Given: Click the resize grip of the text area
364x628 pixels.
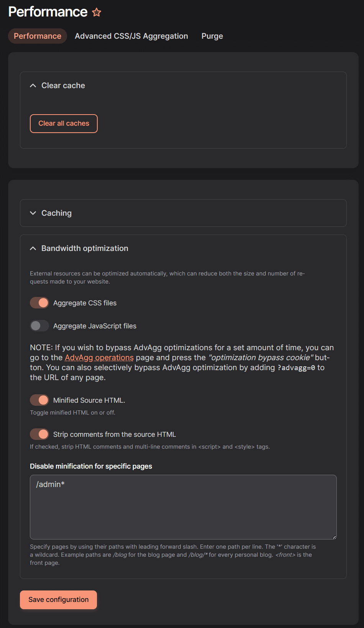Looking at the screenshot, I should coord(334,537).
